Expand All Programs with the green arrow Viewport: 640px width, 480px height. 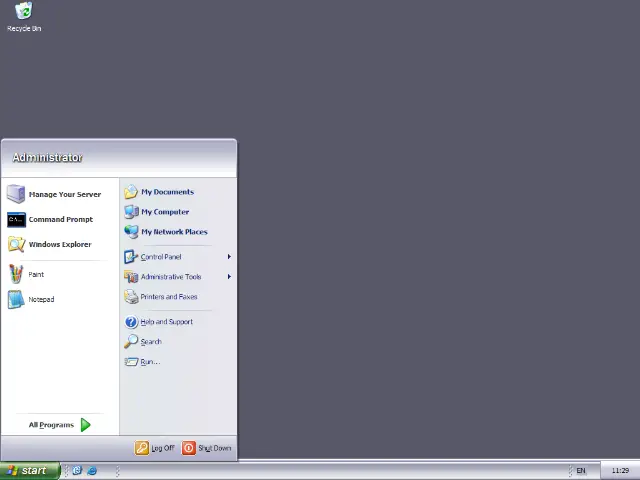pyautogui.click(x=86, y=425)
